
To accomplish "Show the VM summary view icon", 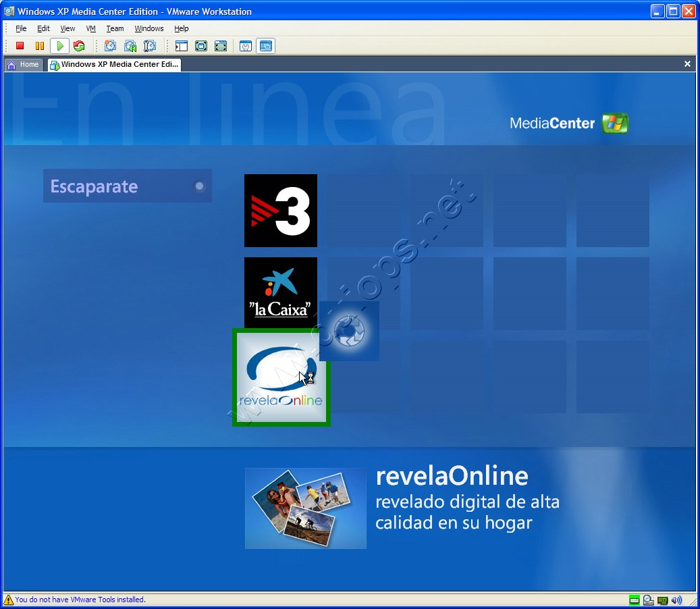I will tap(246, 45).
